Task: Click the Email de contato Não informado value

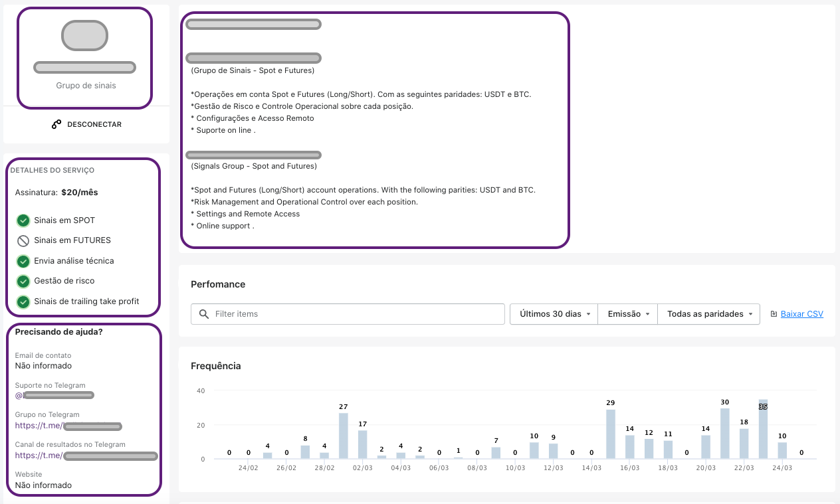Action: pos(43,366)
